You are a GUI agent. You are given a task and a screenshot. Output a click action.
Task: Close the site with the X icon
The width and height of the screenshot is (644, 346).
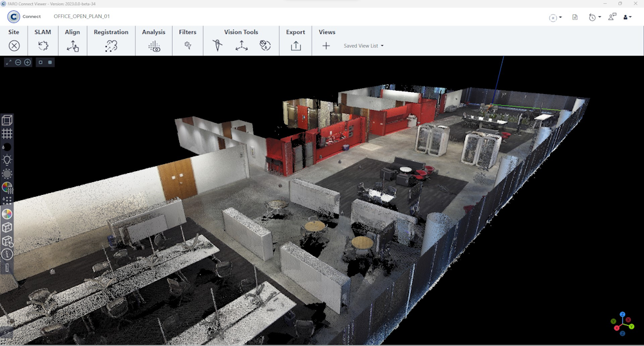(14, 46)
